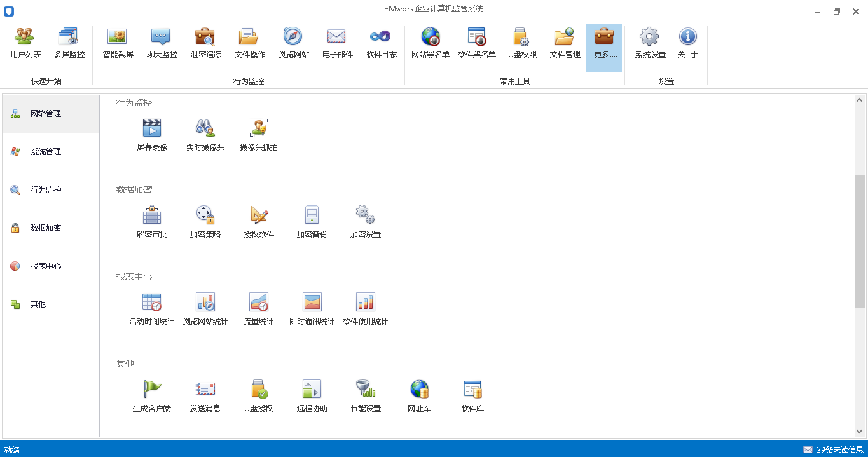Screen dimensions: 868x457
Task: Open 文件管理 file management
Action: (565, 43)
